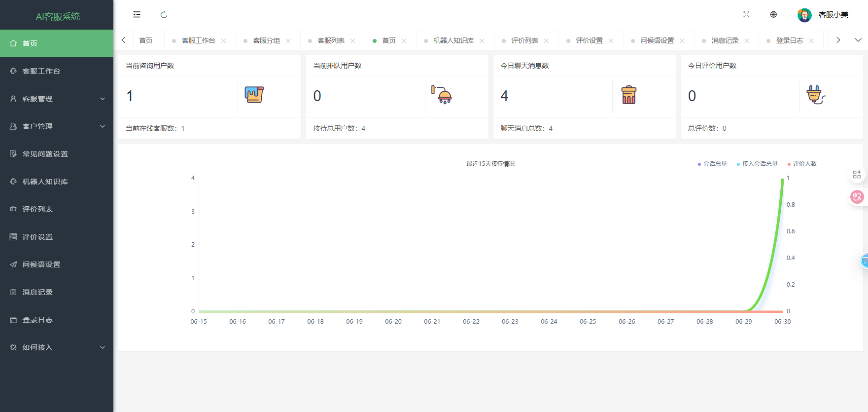Click the shower icon in 当前排队用户数 card
The width and height of the screenshot is (868, 412).
point(442,95)
